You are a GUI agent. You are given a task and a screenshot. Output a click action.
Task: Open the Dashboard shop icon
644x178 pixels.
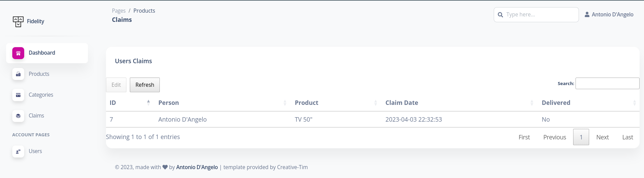click(18, 53)
